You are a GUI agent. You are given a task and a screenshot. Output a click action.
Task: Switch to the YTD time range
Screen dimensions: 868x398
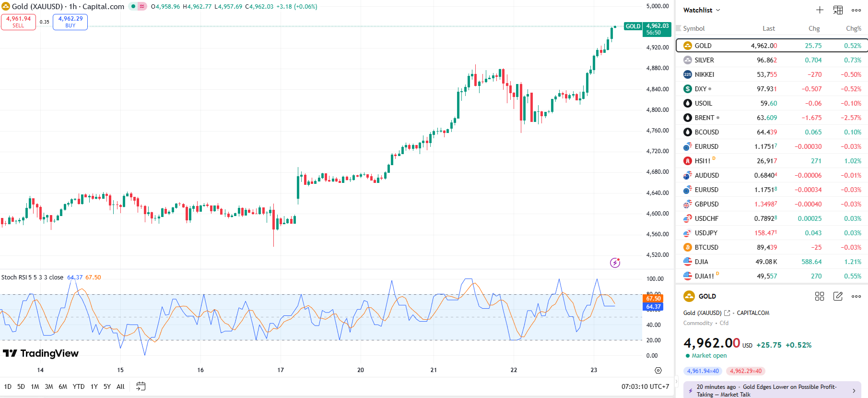79,386
